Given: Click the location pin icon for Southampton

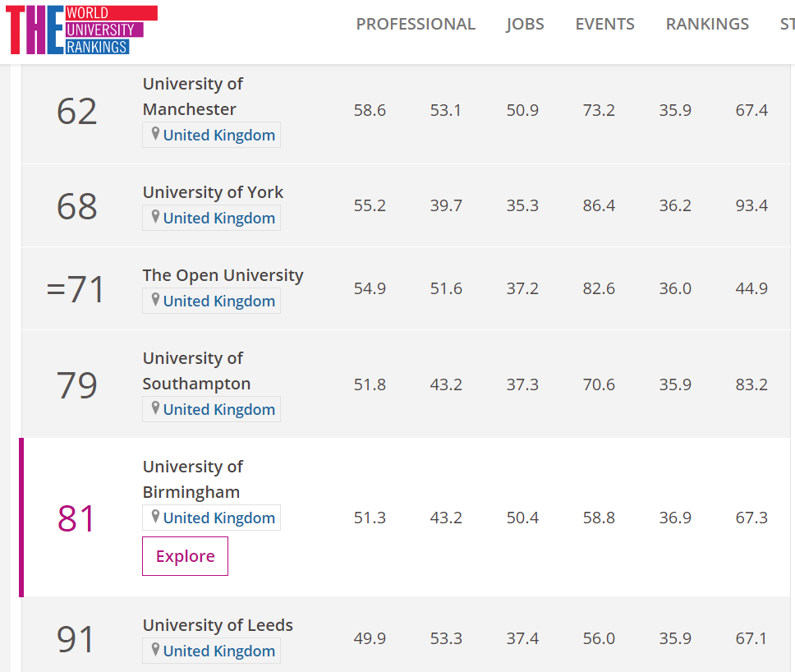Looking at the screenshot, I should (156, 408).
